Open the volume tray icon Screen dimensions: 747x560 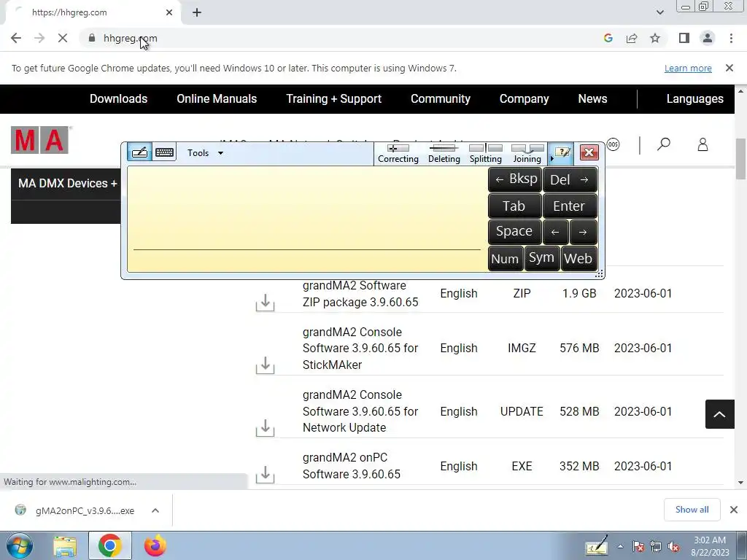673,547
